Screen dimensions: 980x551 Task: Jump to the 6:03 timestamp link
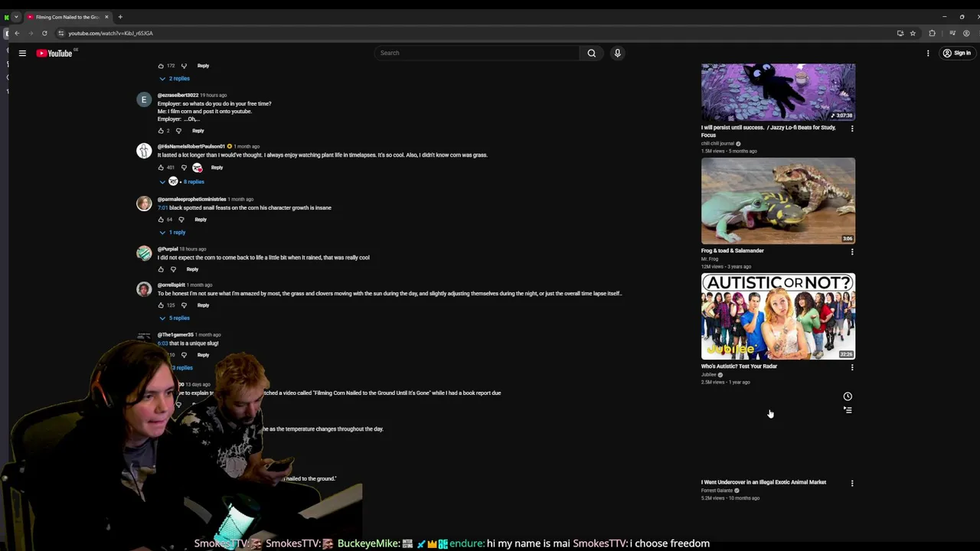point(162,344)
